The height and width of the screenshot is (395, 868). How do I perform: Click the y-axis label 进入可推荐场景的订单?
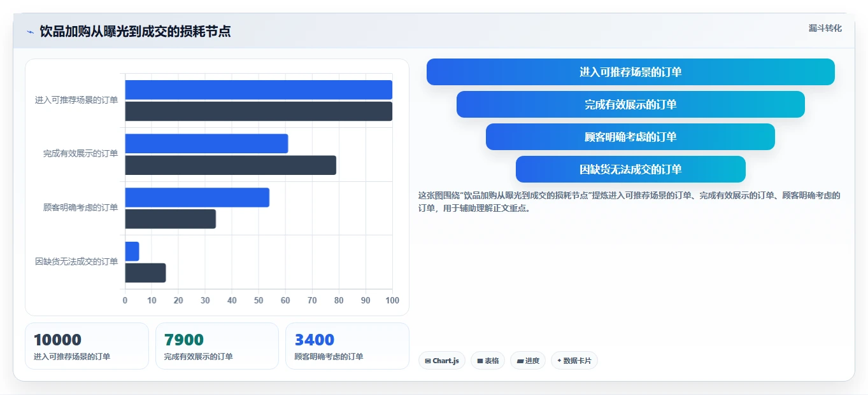(76, 100)
